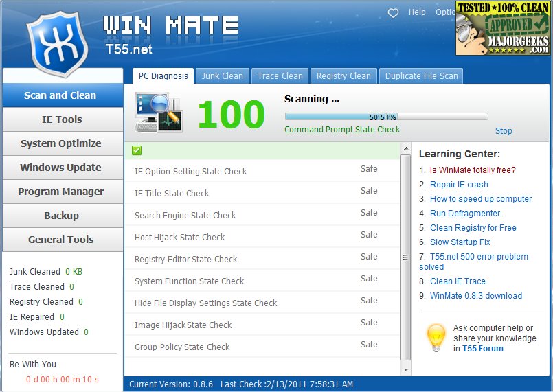Viewport: 553px width, 392px height.
Task: Open 'Repair IE crash' link
Action: (459, 185)
